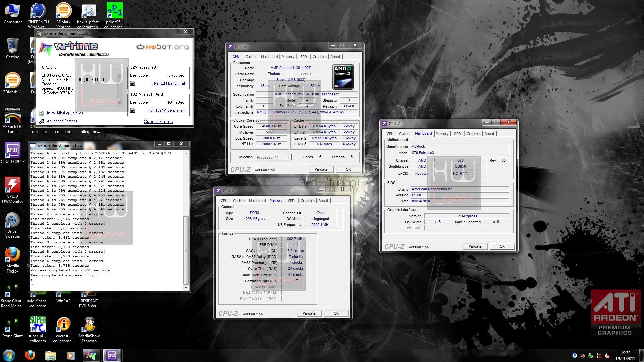Open Windows Start menu orb
This screenshot has height=362, width=644.
click(9, 355)
